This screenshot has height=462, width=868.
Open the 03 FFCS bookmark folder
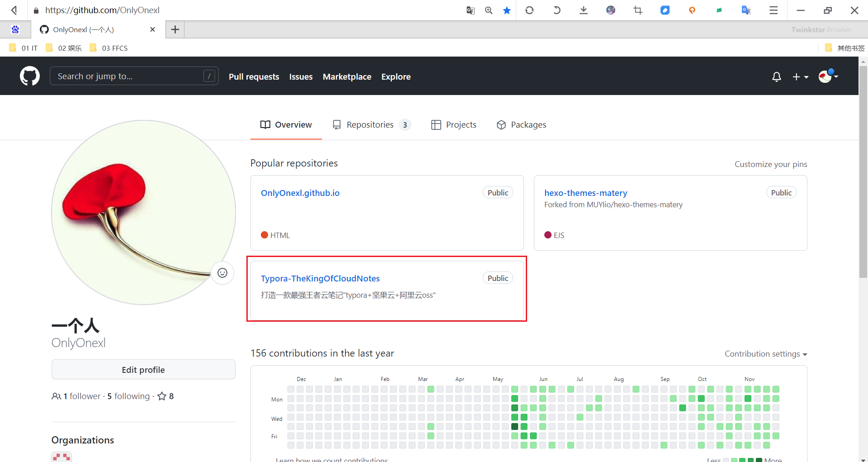coord(108,48)
